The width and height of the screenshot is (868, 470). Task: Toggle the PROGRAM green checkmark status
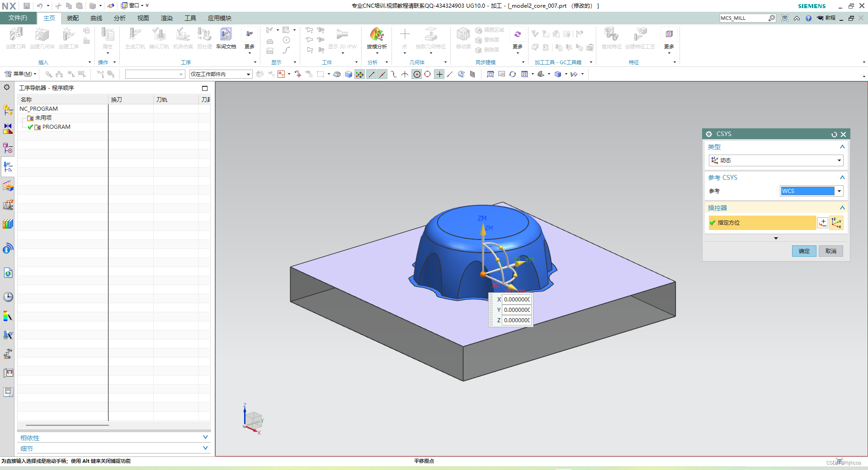30,127
